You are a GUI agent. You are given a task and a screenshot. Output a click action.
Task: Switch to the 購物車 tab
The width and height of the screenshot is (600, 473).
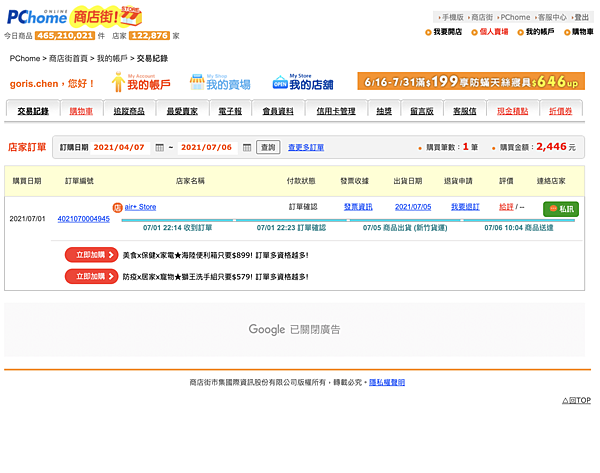point(81,111)
